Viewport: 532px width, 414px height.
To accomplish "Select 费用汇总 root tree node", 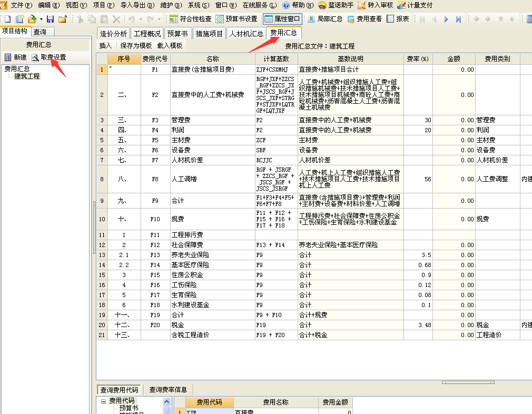I will pyautogui.click(x=17, y=69).
